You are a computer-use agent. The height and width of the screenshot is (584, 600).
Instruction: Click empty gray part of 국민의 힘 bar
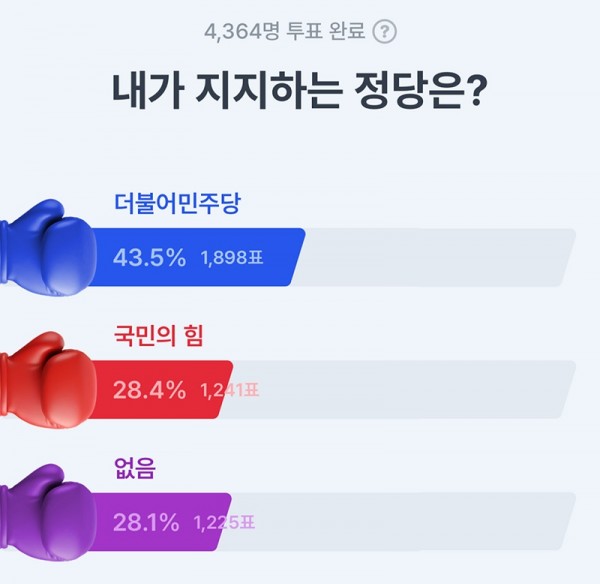[405, 390]
